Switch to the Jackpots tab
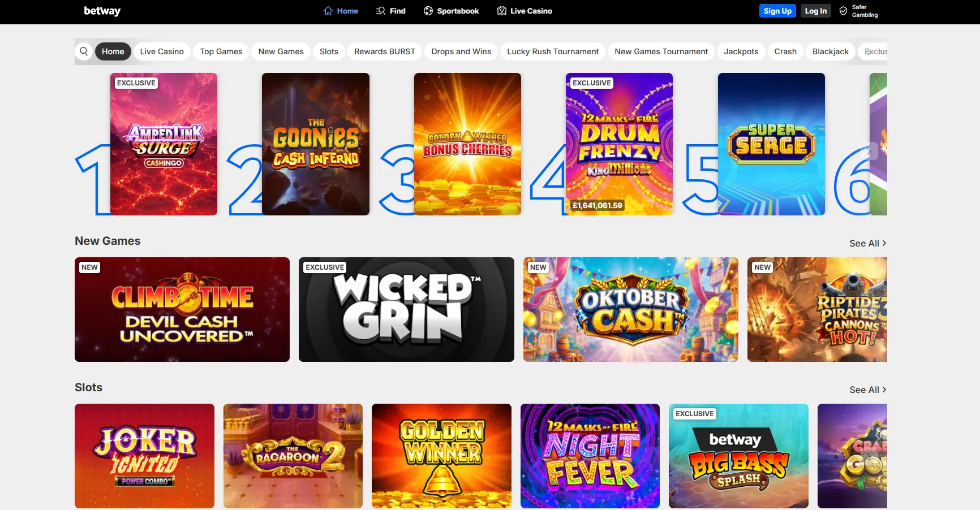980x510 pixels. coord(741,51)
